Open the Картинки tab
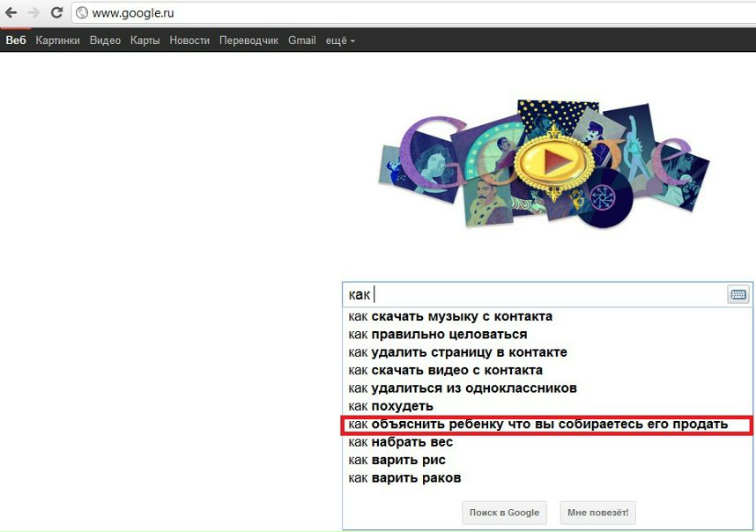 click(x=58, y=41)
